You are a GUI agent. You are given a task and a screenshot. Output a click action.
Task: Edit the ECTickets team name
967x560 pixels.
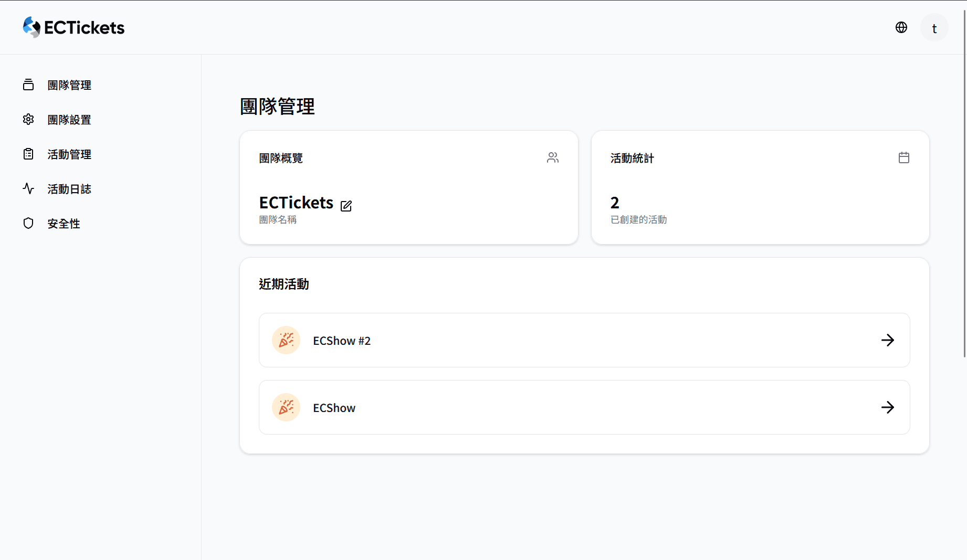[346, 206]
